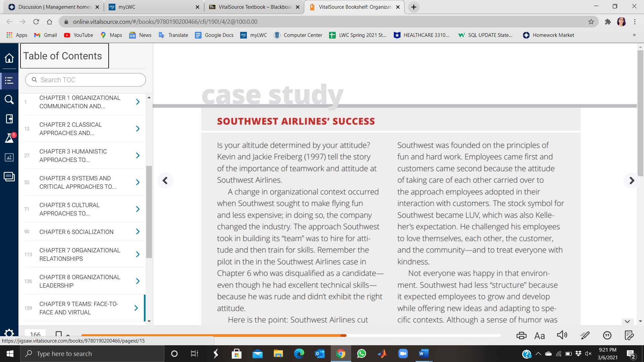This screenshot has width=644, height=362.
Task: Open the settings gear in sidebar
Action: click(x=9, y=333)
